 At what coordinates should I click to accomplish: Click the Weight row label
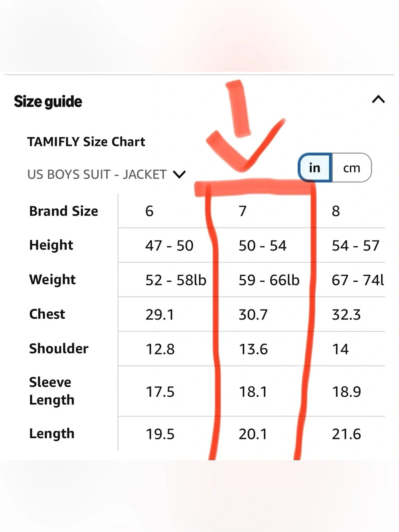(52, 280)
